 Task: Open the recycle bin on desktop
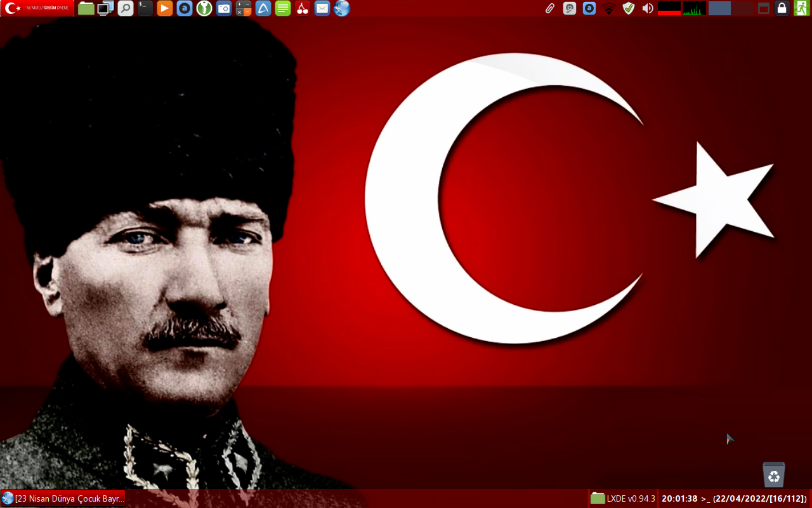pyautogui.click(x=774, y=474)
